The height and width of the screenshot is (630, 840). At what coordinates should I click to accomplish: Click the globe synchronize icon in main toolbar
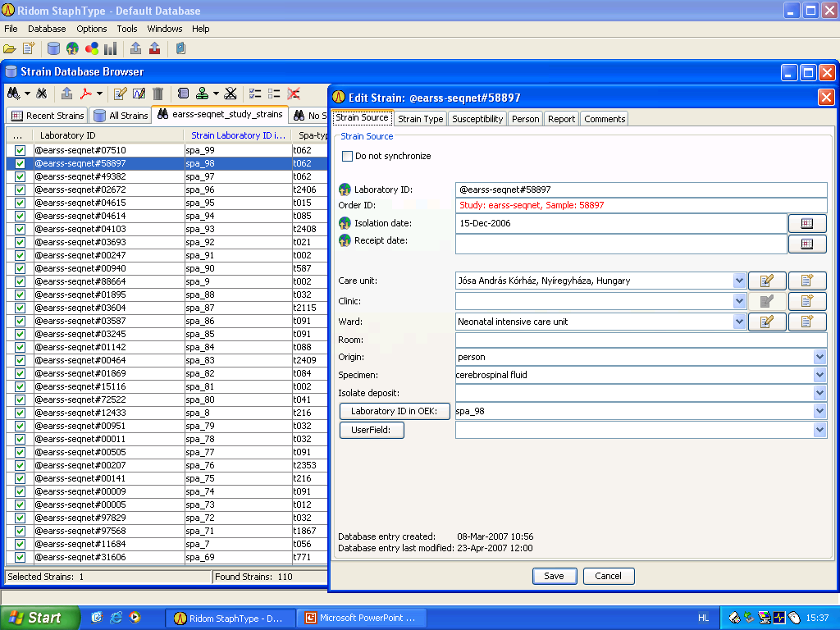tap(72, 48)
